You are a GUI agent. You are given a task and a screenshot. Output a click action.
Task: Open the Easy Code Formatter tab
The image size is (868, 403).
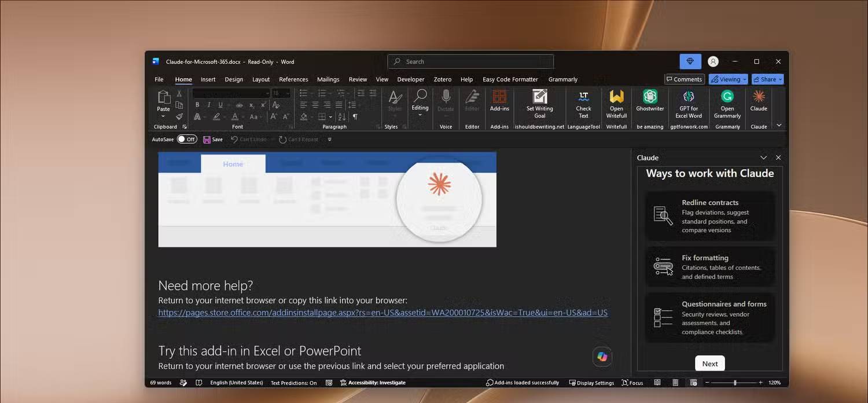[x=510, y=79]
